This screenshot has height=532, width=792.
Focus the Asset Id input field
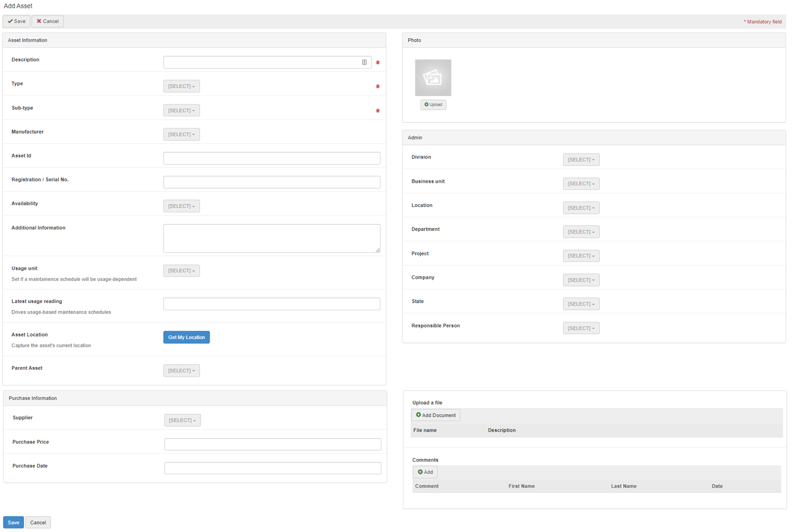(272, 158)
